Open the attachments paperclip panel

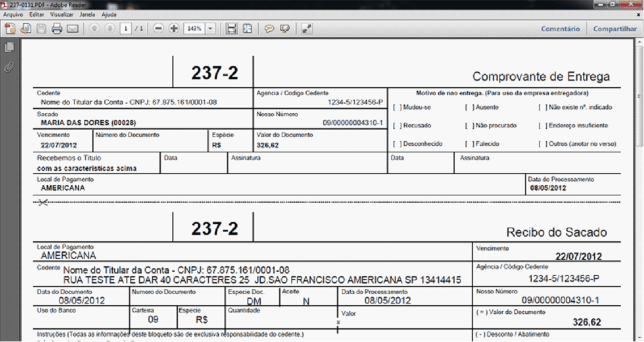9,67
